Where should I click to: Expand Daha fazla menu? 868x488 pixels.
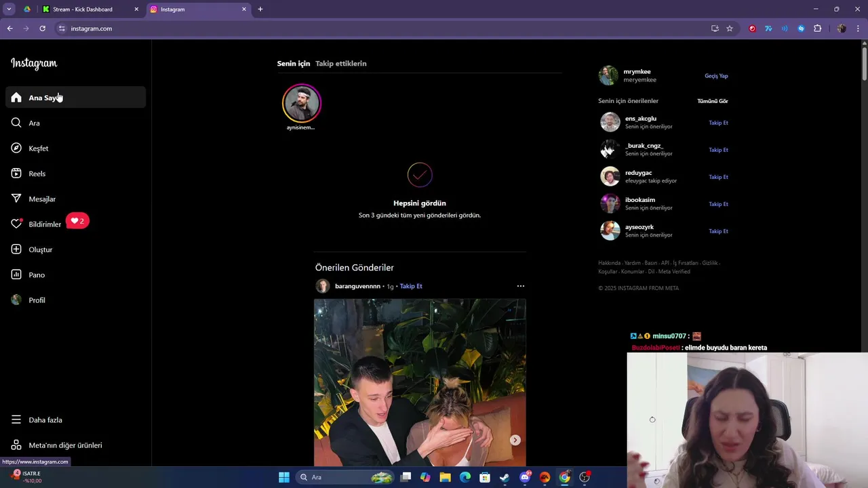tap(75, 420)
